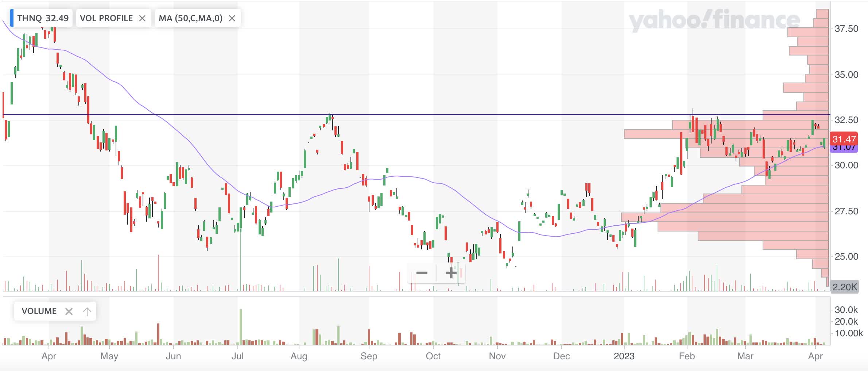The height and width of the screenshot is (371, 868).
Task: Click the Nov time axis label
Action: tap(497, 356)
